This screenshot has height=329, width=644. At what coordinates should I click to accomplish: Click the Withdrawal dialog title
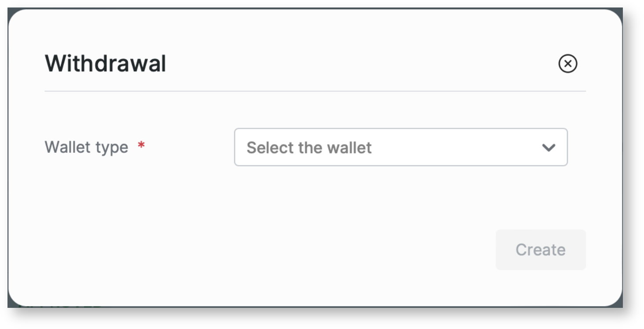click(x=105, y=64)
